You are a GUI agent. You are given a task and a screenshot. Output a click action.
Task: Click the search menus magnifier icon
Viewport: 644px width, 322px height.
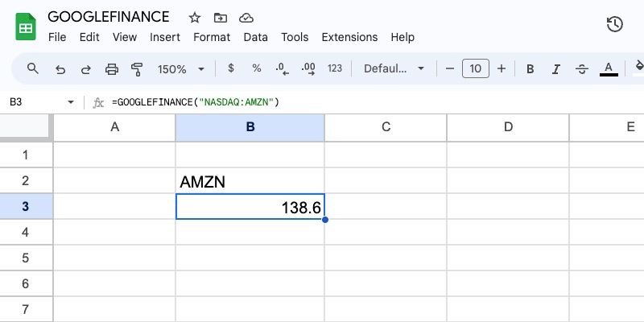pos(33,69)
